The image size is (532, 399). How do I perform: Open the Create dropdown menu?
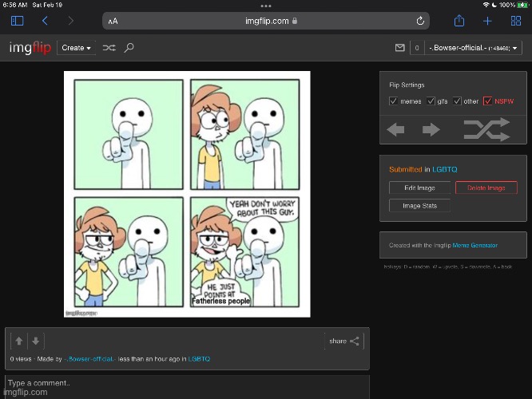click(x=77, y=48)
